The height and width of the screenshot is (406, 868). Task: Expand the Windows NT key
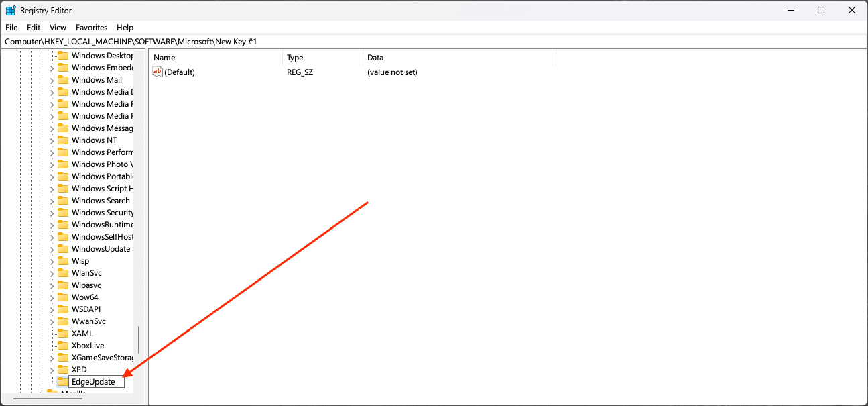[52, 140]
